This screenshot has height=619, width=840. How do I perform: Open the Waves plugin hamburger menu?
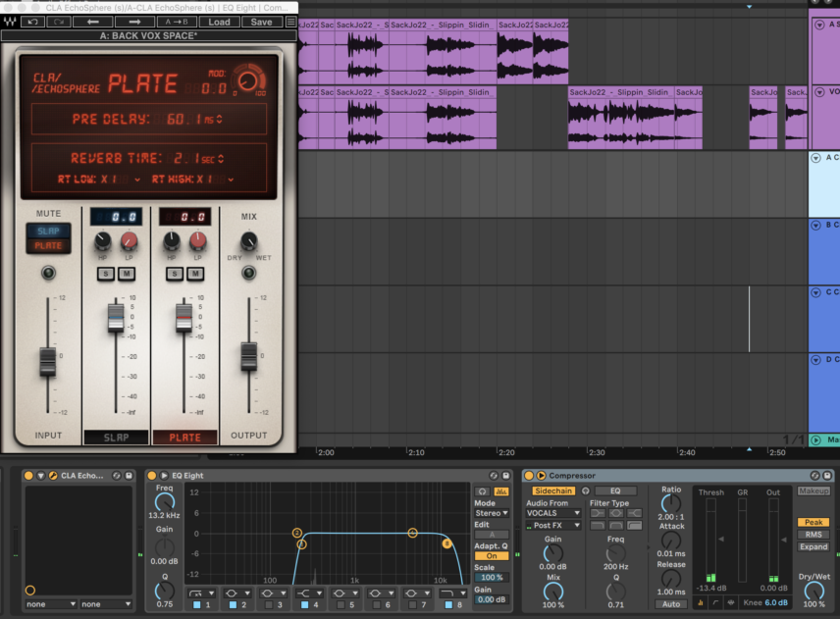290,22
